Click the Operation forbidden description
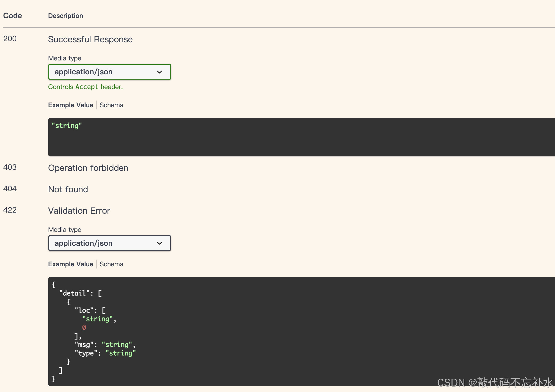 click(88, 168)
